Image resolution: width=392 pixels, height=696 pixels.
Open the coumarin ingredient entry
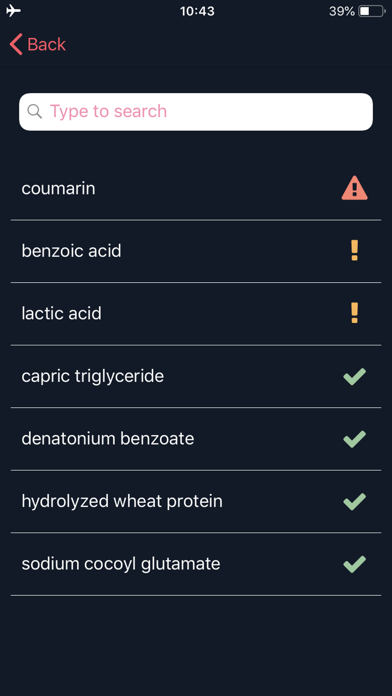(x=196, y=189)
